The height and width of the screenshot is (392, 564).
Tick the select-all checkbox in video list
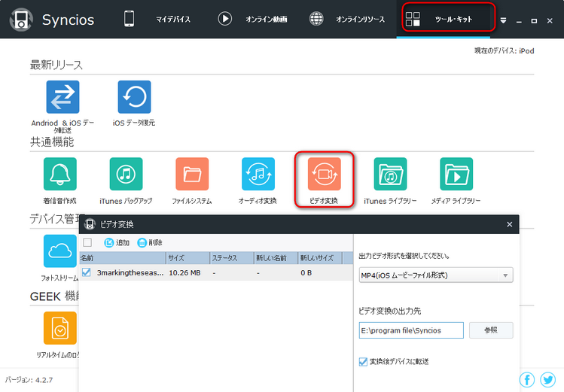pos(87,242)
